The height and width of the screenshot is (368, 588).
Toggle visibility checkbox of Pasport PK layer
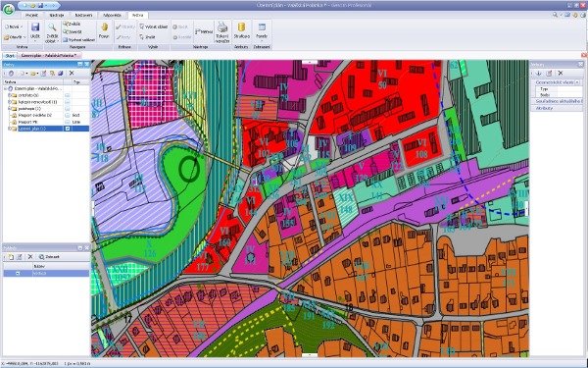click(68, 122)
